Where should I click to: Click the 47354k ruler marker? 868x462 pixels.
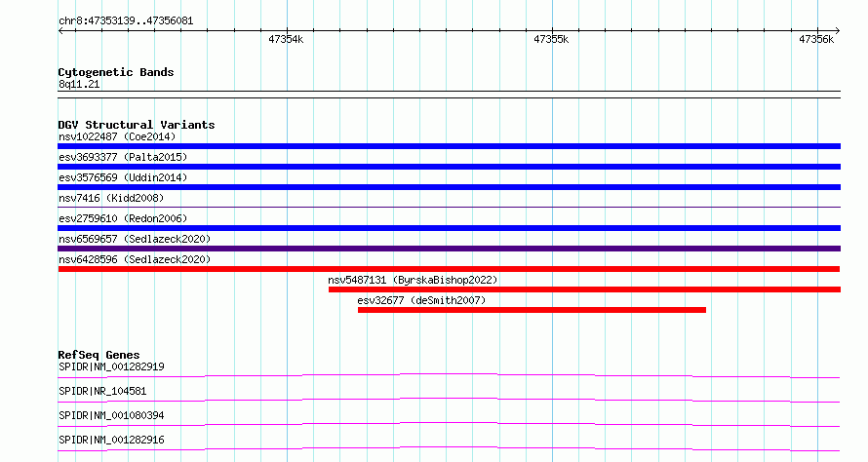coord(286,39)
